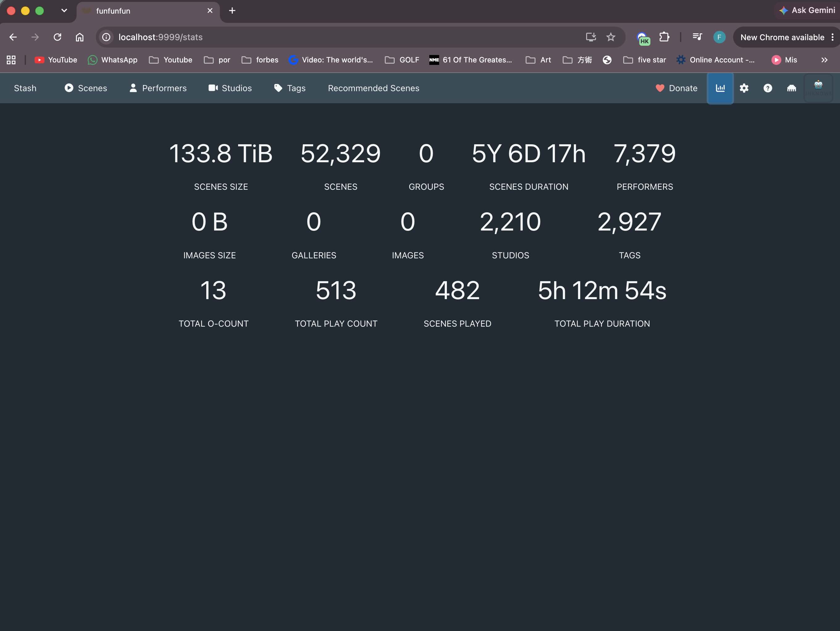Click the browser Home icon
This screenshot has width=840, height=631.
point(79,37)
